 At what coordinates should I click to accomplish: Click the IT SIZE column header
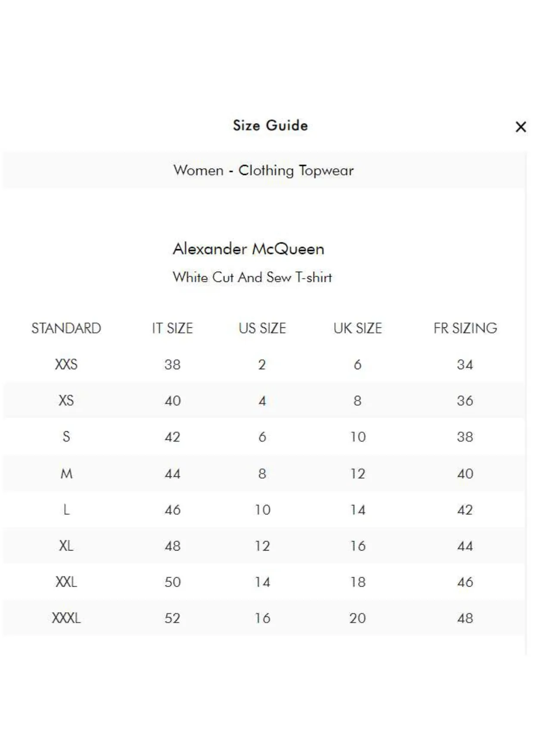click(172, 328)
